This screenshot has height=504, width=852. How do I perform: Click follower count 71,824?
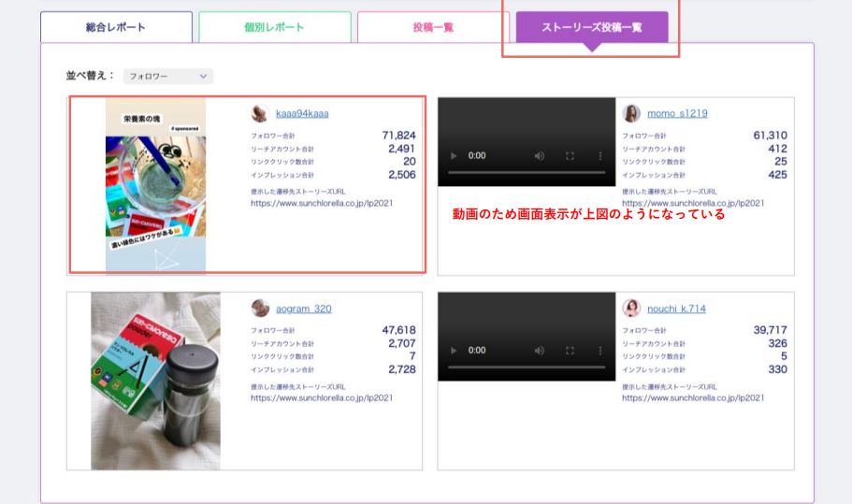398,136
